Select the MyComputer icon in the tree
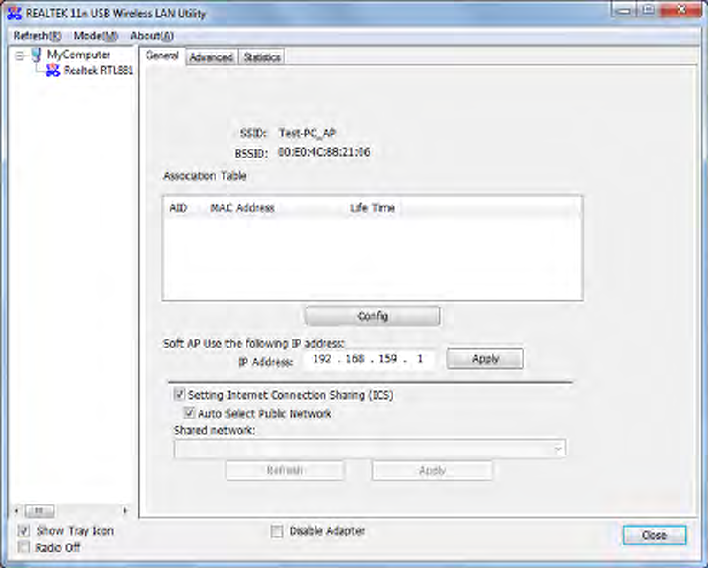The width and height of the screenshot is (708, 568). tap(37, 55)
